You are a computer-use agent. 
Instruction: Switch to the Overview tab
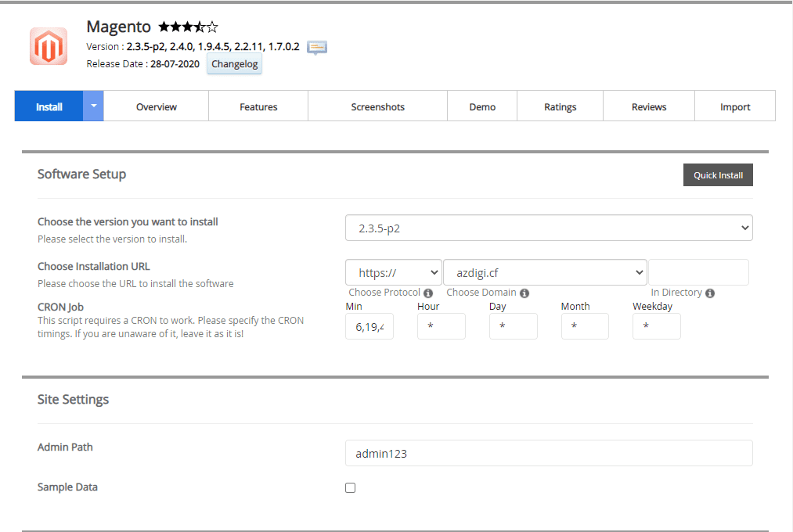coord(156,106)
